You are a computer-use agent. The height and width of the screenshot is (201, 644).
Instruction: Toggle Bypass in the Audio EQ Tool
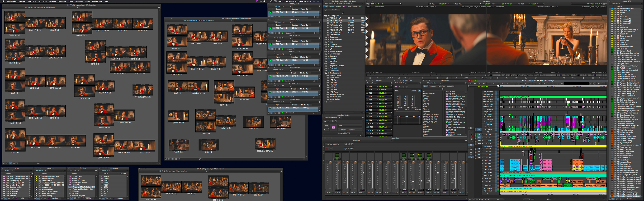(x=414, y=91)
